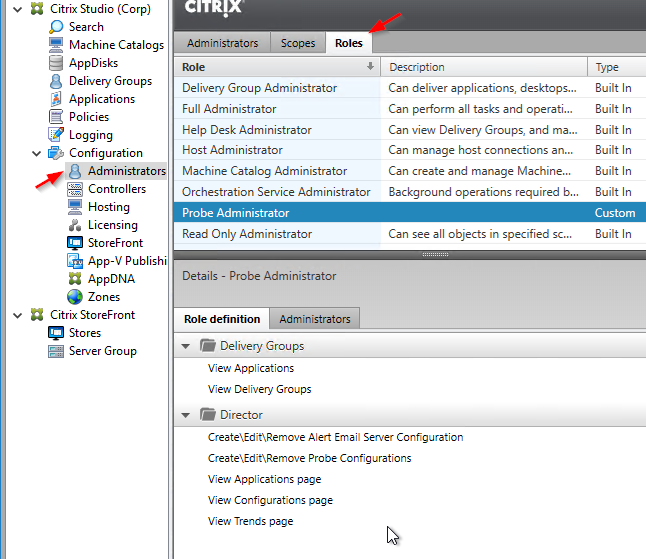
Task: Select the Machine Catalog Administrator role
Action: point(410,171)
